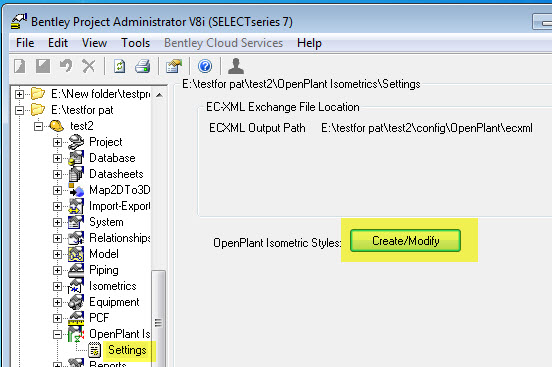Click the User silhouette toolbar icon
This screenshot has height=367, width=552.
236,66
